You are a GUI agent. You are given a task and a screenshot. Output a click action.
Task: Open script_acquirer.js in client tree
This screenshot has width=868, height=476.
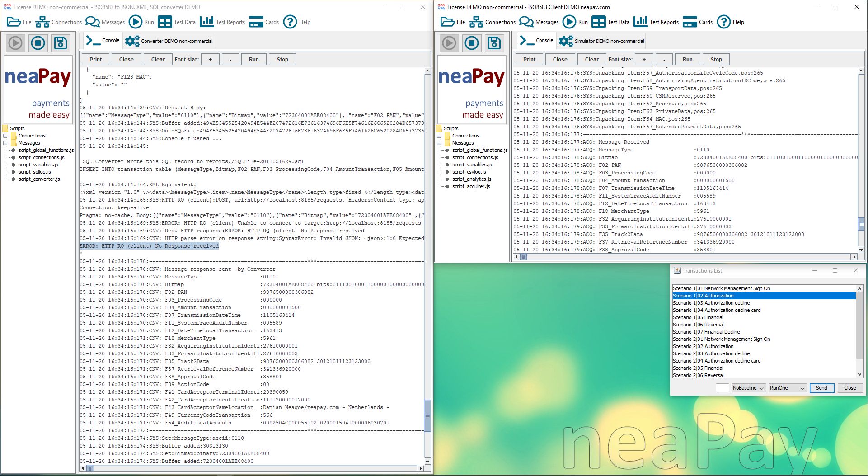(471, 186)
